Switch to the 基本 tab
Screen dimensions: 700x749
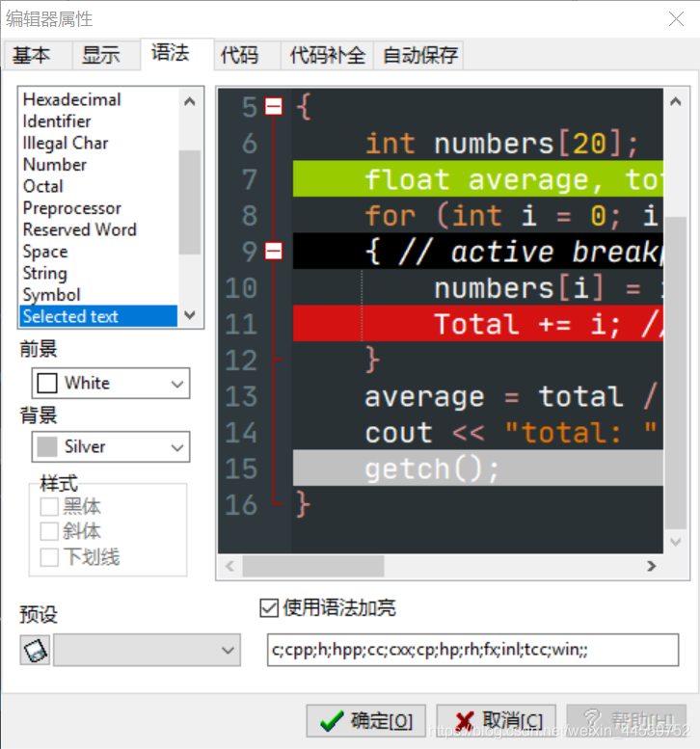click(x=38, y=55)
